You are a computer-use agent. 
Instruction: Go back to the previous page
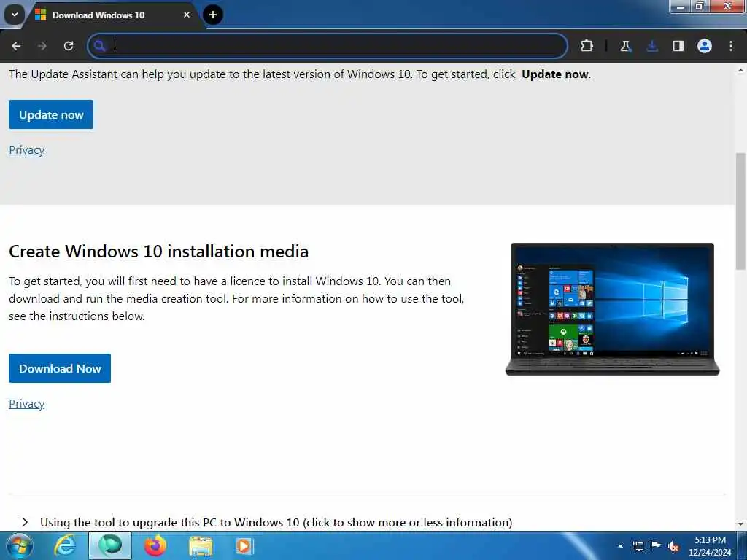tap(16, 46)
